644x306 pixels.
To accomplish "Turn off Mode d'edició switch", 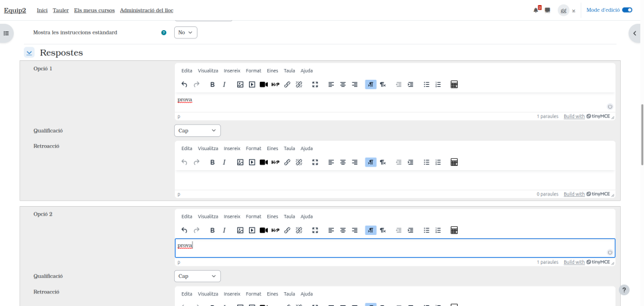I will click(x=626, y=10).
